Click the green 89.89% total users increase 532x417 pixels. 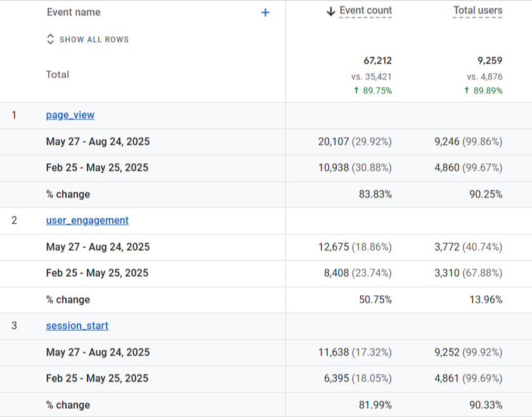tap(483, 91)
